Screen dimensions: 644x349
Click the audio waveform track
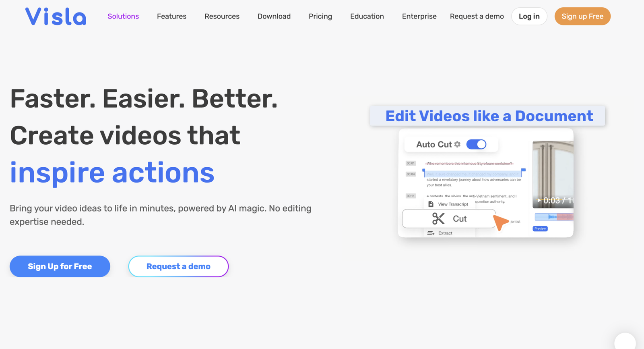pos(554,217)
